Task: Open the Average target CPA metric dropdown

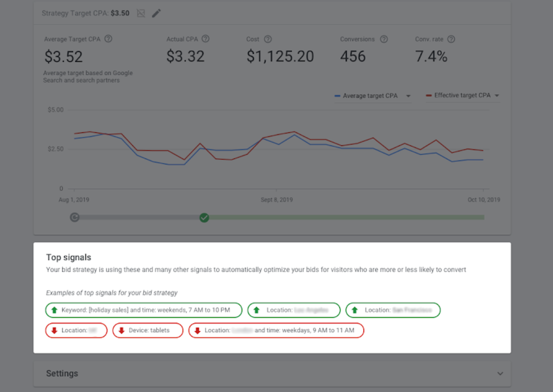Action: pos(408,96)
